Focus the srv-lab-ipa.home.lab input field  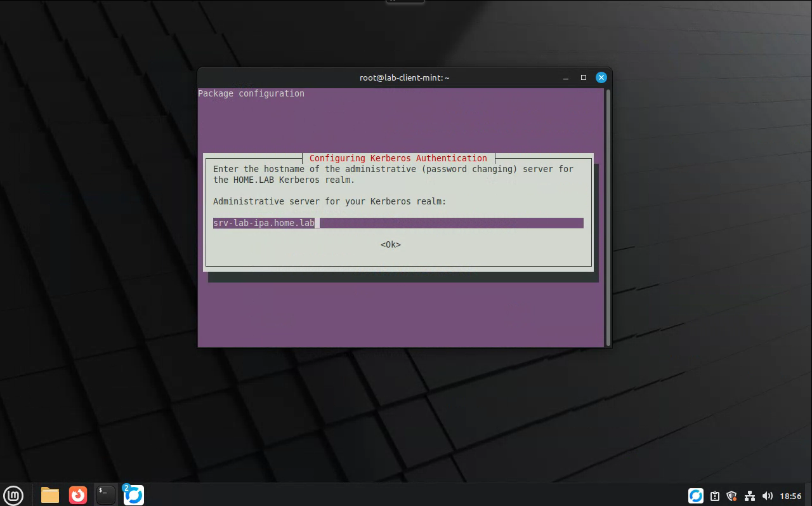click(398, 223)
